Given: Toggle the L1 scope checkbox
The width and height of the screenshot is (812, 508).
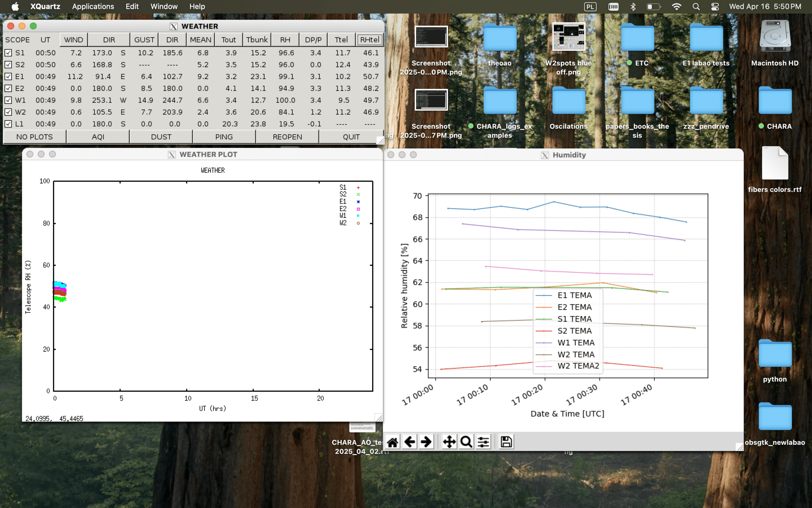Looking at the screenshot, I should 8,124.
